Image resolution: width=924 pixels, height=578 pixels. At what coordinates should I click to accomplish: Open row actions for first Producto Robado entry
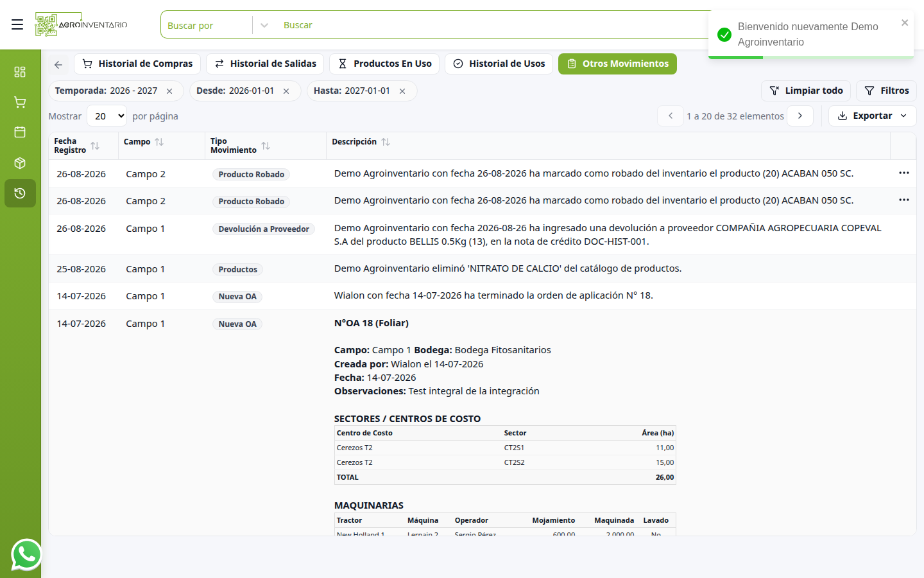click(x=904, y=173)
